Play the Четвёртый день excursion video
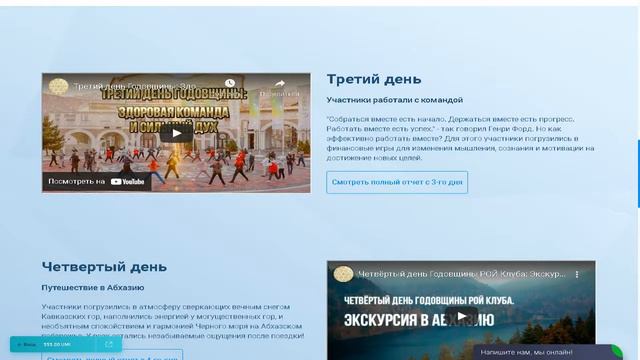640x360 pixels. (x=461, y=316)
